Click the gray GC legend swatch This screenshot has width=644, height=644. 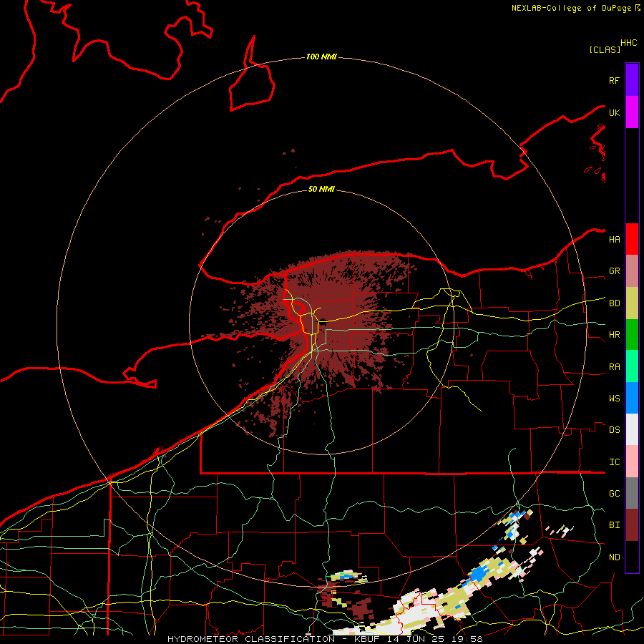(x=632, y=493)
